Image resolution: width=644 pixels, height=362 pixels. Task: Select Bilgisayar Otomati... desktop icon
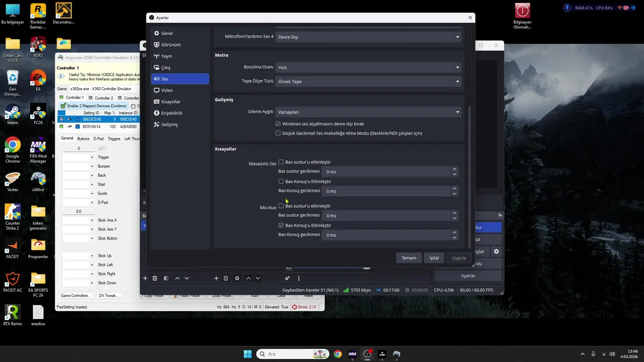coord(523,16)
